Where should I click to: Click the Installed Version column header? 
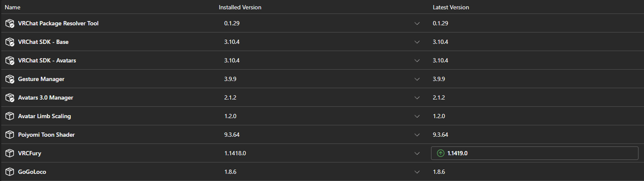pyautogui.click(x=240, y=7)
